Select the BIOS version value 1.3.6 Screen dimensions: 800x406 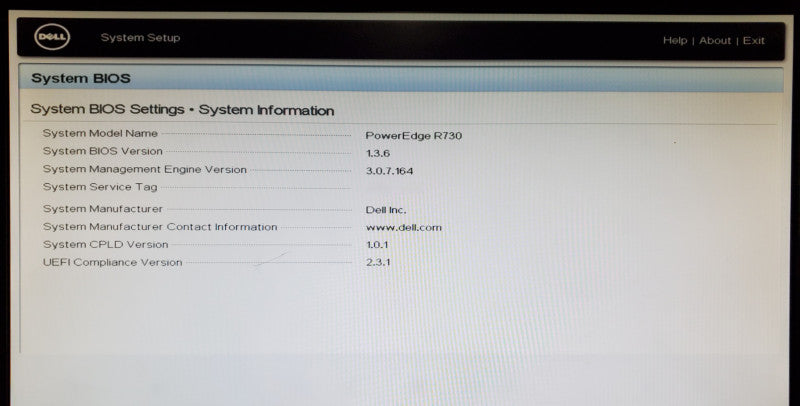tap(378, 153)
